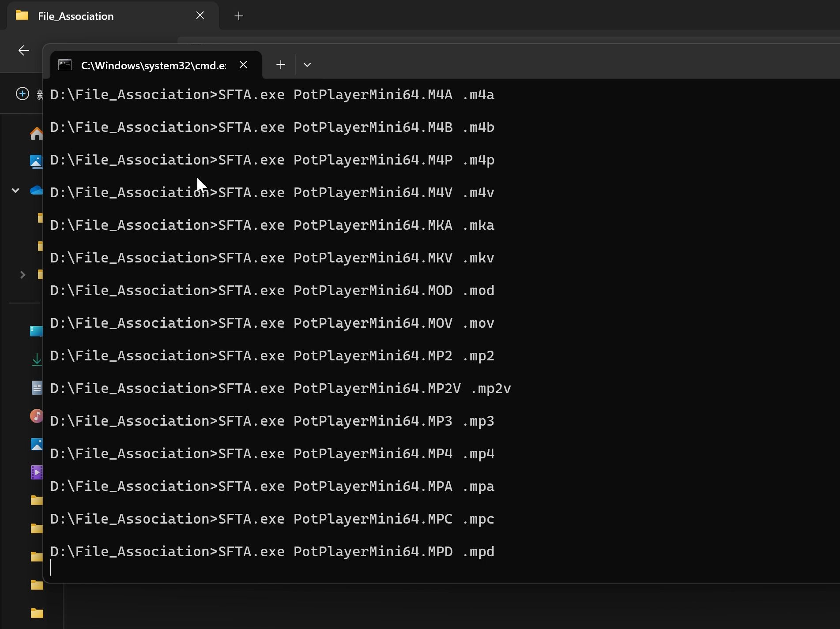Open the Music icon in sidebar
The image size is (840, 629).
pos(36,416)
